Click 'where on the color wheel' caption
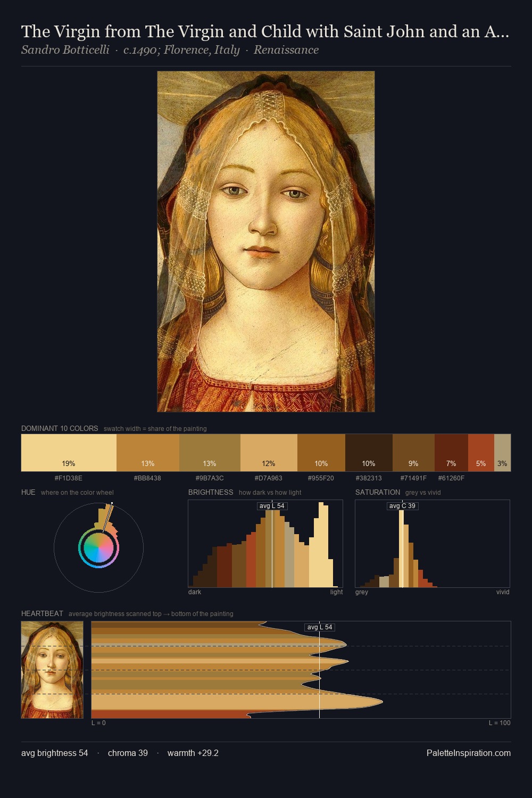The image size is (532, 798). [x=77, y=493]
